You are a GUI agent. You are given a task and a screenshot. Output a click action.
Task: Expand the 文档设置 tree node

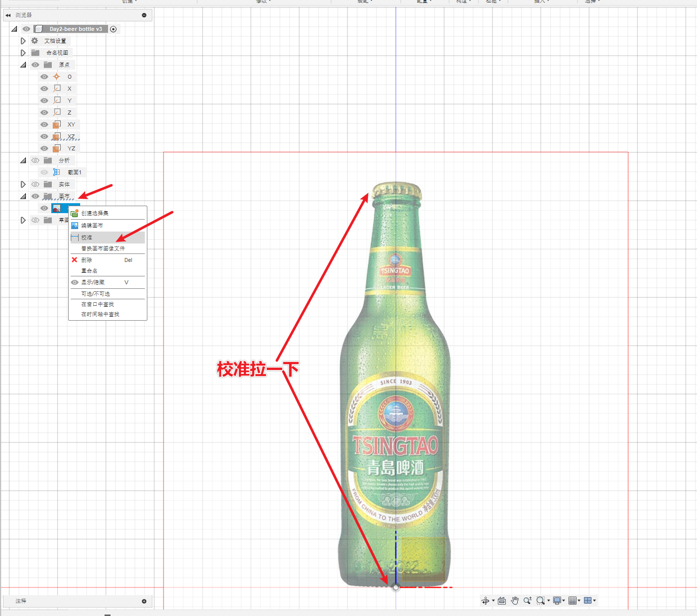pyautogui.click(x=23, y=41)
